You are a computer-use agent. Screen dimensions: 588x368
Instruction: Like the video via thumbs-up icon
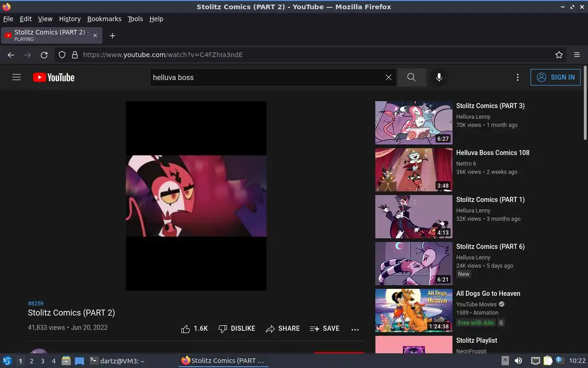tap(186, 329)
